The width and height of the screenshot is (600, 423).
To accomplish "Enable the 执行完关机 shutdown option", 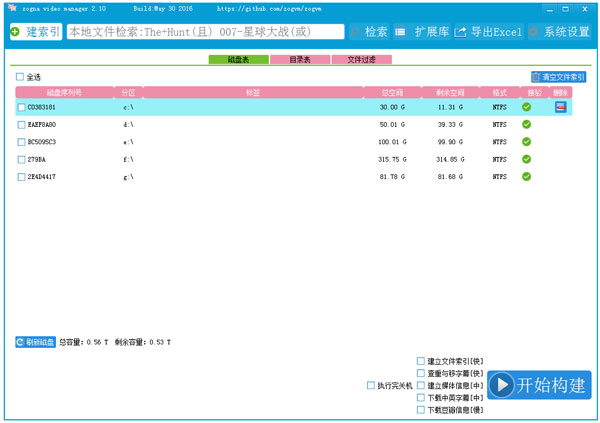I will pyautogui.click(x=371, y=385).
